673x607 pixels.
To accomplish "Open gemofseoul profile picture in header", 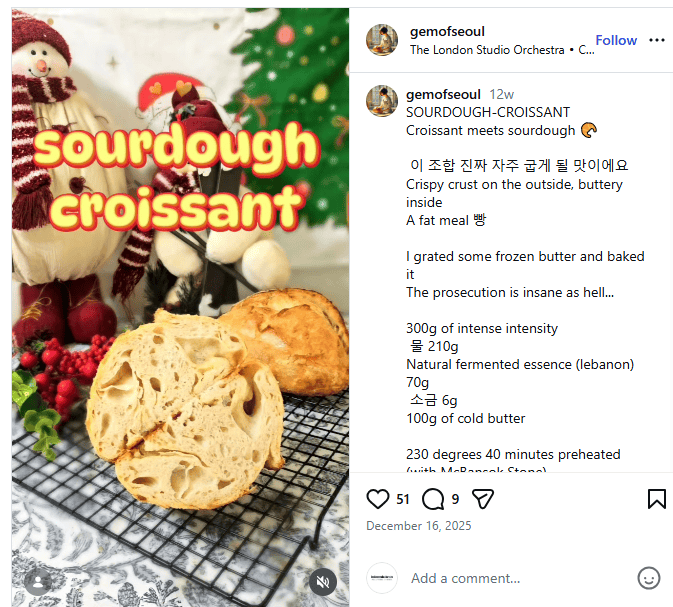I will coord(382,40).
